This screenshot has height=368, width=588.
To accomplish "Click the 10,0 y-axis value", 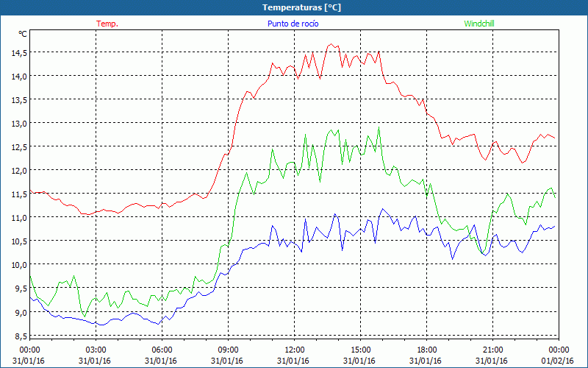I will 19,265.
